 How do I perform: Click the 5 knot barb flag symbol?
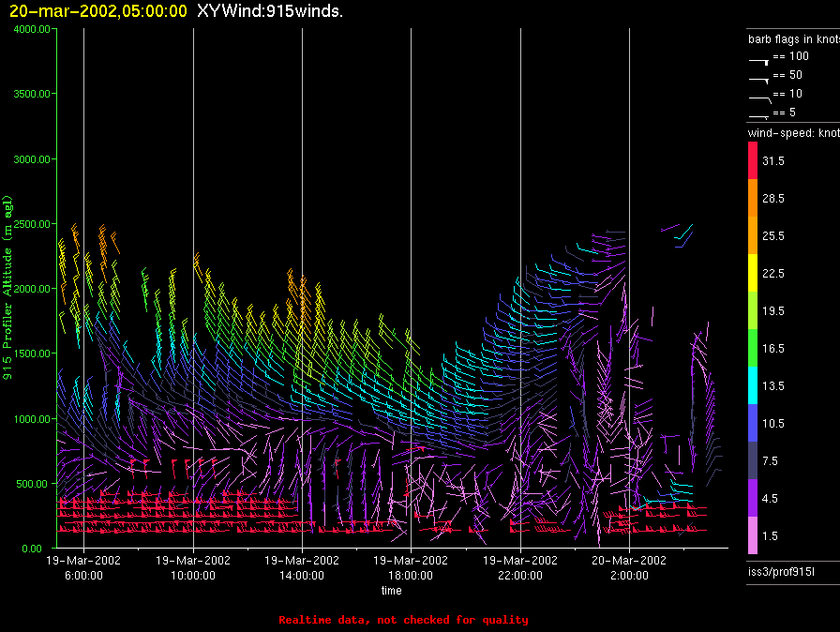(758, 114)
